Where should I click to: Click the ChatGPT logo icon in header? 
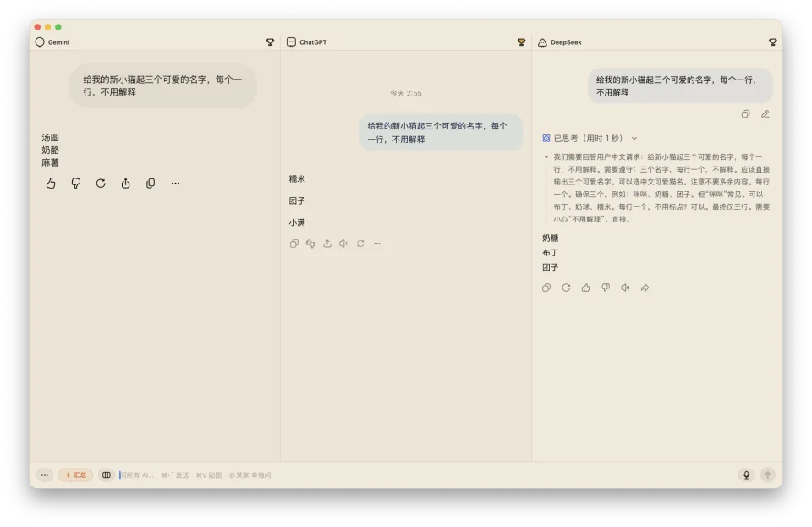(291, 42)
